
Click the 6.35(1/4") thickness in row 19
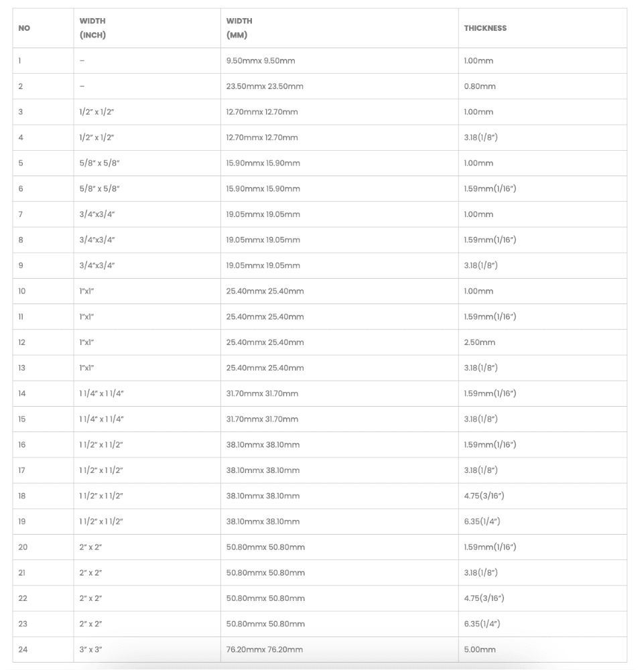coord(482,521)
